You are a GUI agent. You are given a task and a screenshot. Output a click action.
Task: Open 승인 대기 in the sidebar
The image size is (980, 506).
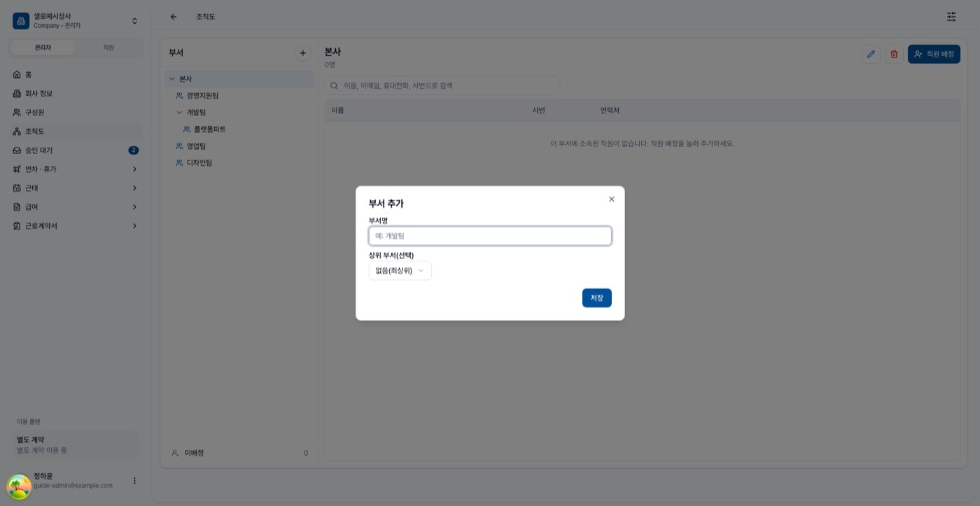[x=76, y=150]
